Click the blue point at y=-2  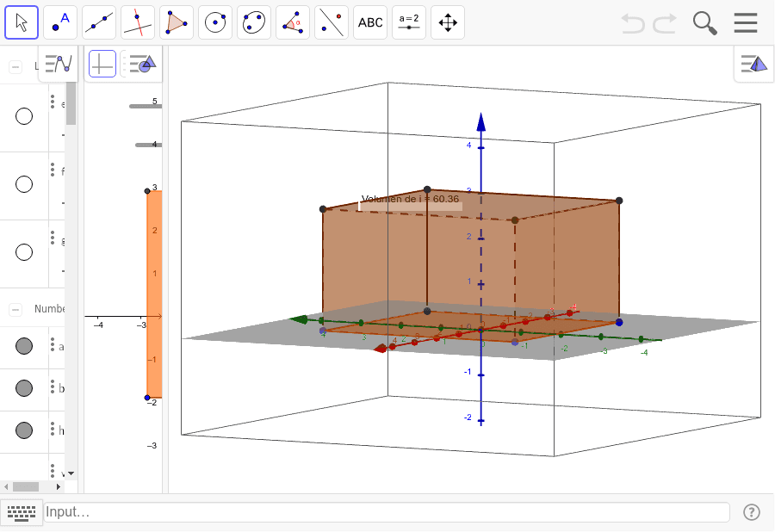(147, 398)
